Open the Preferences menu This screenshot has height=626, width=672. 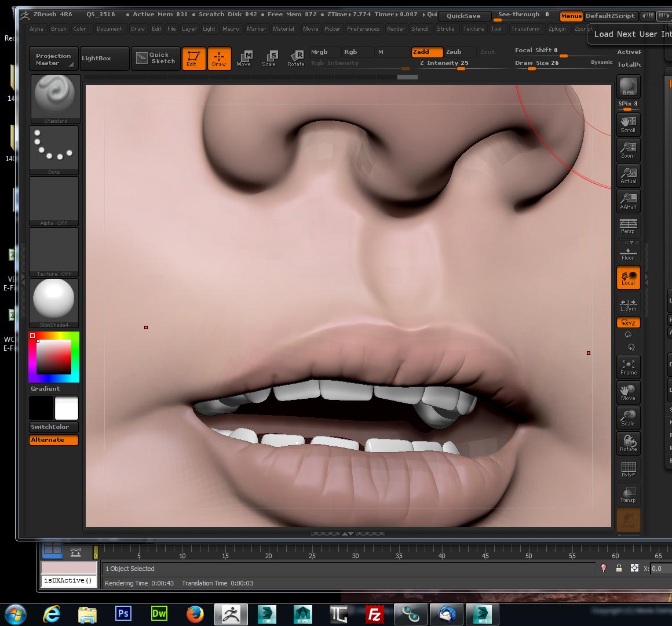coord(363,29)
